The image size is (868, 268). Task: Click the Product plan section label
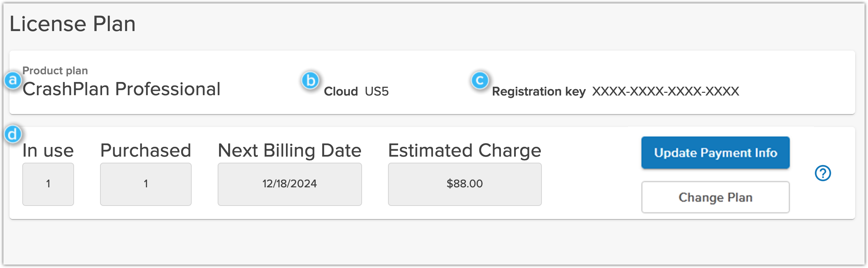(x=55, y=70)
